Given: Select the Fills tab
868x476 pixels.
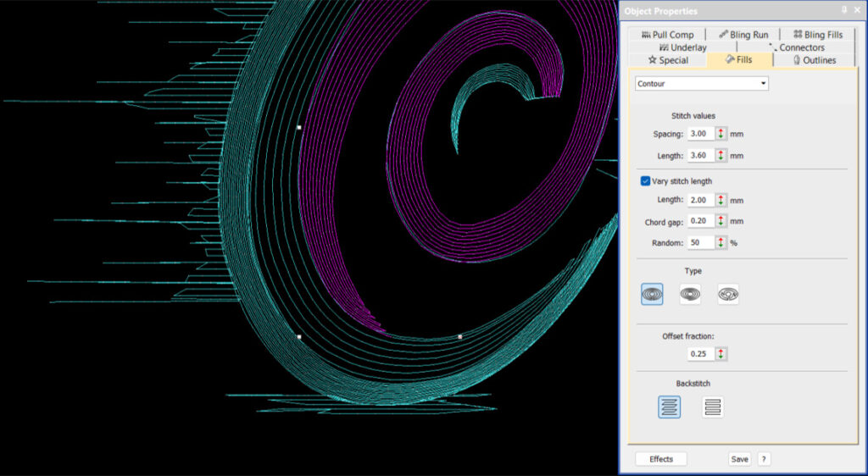Looking at the screenshot, I should (x=739, y=59).
